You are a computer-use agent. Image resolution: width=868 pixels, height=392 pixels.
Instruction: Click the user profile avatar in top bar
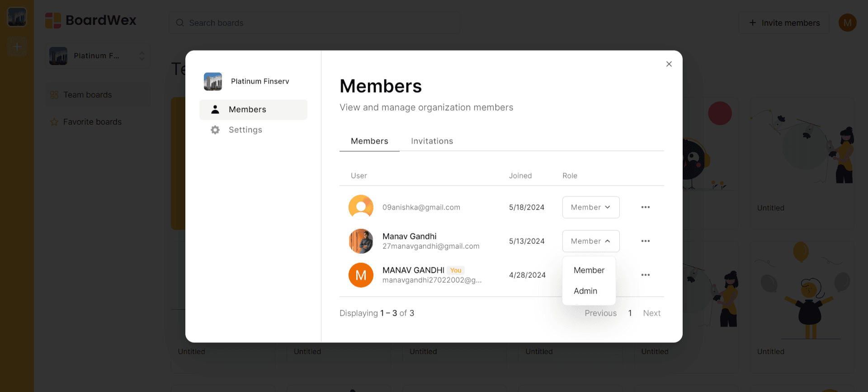point(847,23)
